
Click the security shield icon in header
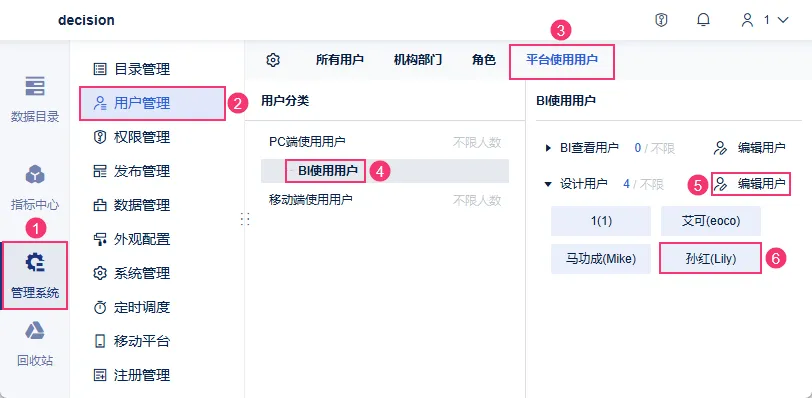click(661, 20)
